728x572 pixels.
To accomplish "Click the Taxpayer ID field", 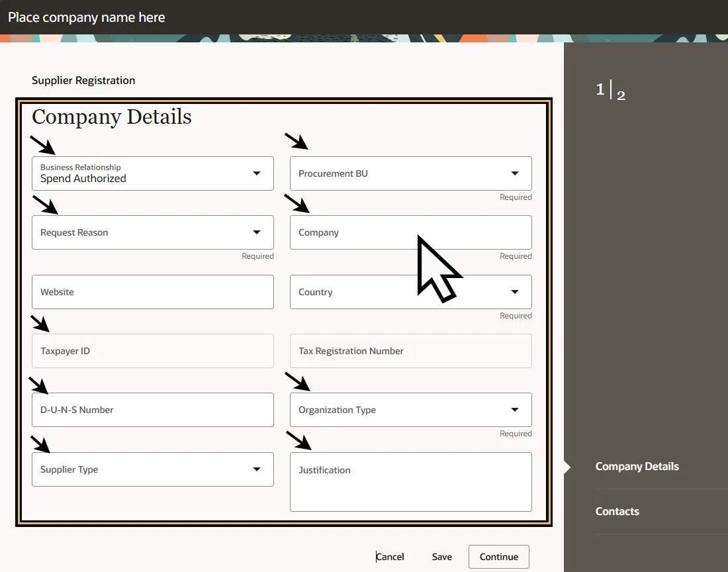I will tap(152, 351).
